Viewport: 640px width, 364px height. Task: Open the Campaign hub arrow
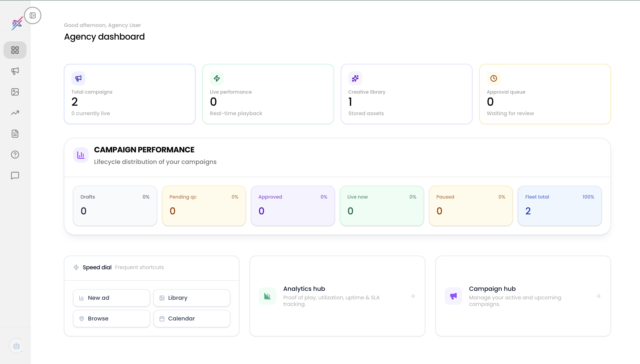[598, 296]
